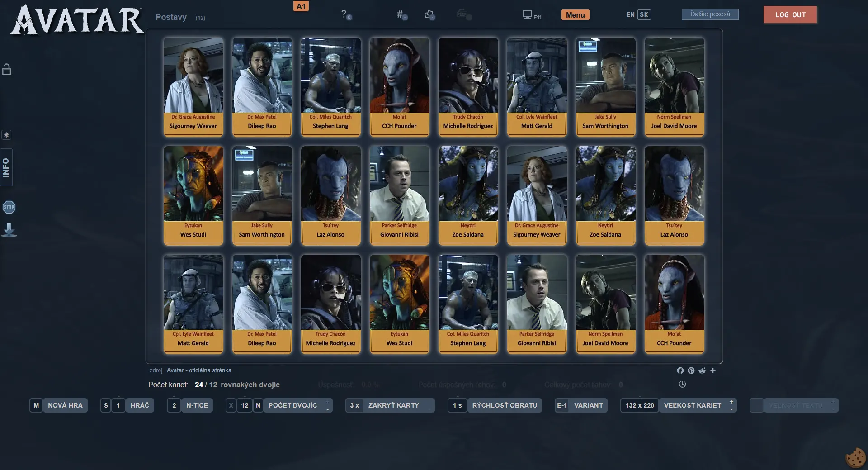
Task: Flip the Giovanni Ribisi card in middle row
Action: point(399,195)
